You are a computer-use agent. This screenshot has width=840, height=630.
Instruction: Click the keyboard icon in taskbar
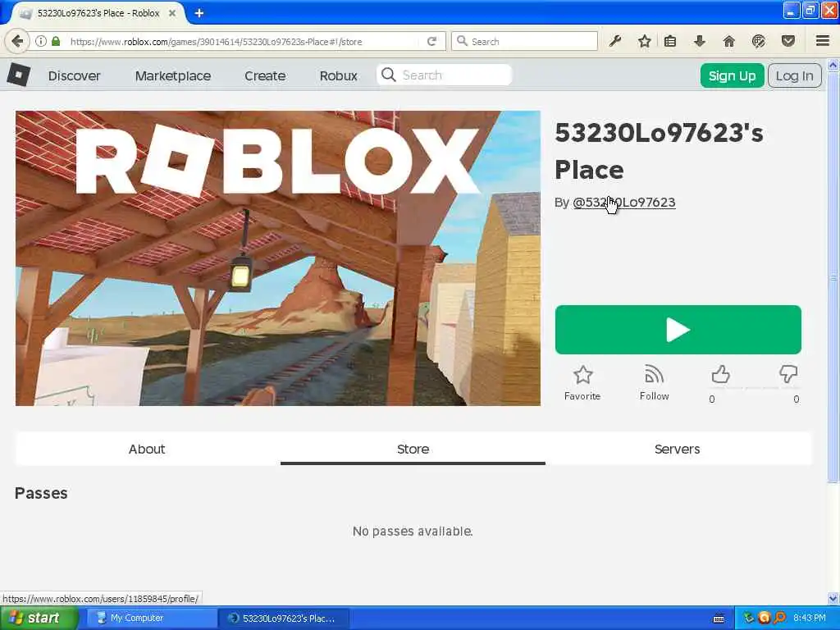pyautogui.click(x=719, y=619)
